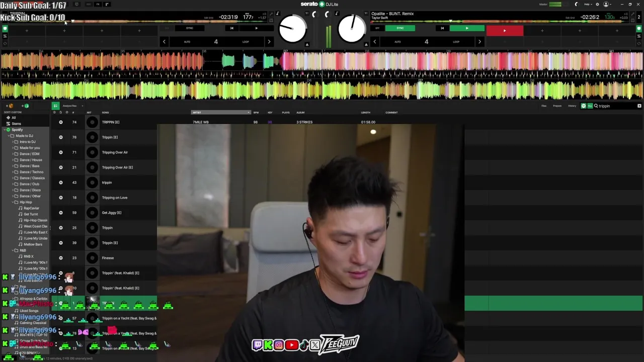Toggle the OFF button on right deck
The width and height of the screenshot is (644, 362).
tap(377, 28)
